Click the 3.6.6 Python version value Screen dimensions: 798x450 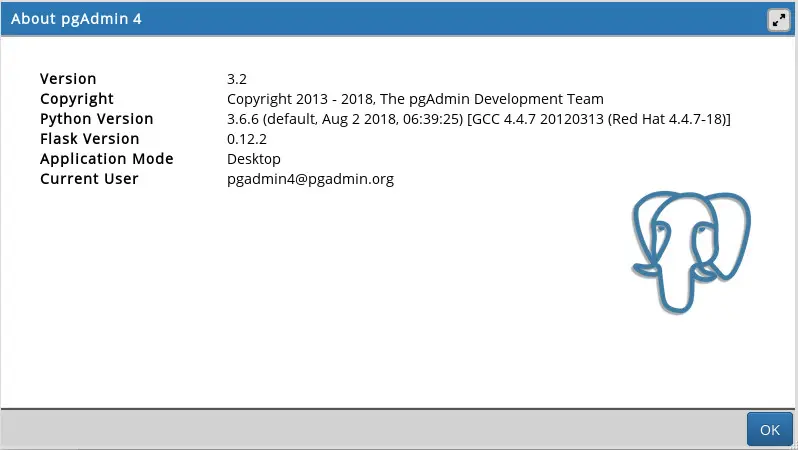tap(478, 119)
